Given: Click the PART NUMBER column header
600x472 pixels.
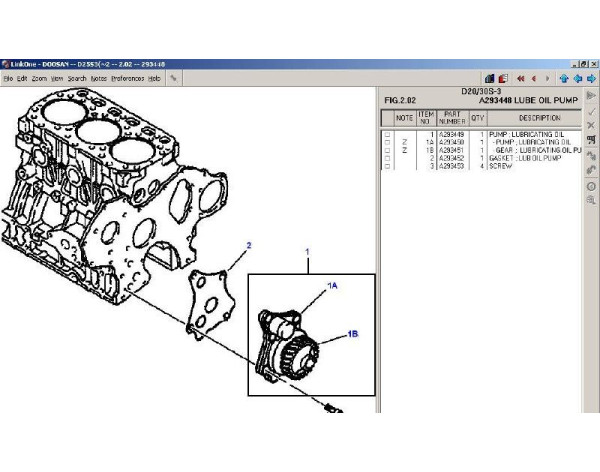Looking at the screenshot, I should coord(452,118).
